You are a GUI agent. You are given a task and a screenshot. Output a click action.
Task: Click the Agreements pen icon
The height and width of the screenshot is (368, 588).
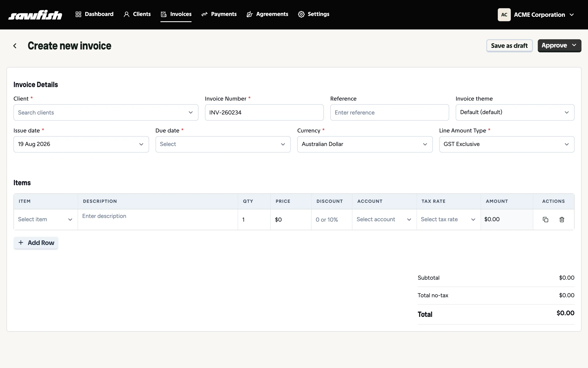pos(249,14)
